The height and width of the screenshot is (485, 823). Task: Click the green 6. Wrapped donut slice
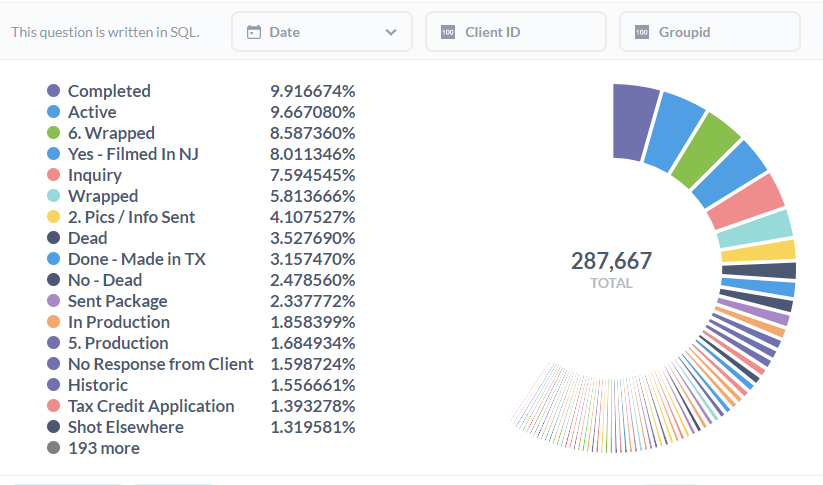(x=704, y=150)
